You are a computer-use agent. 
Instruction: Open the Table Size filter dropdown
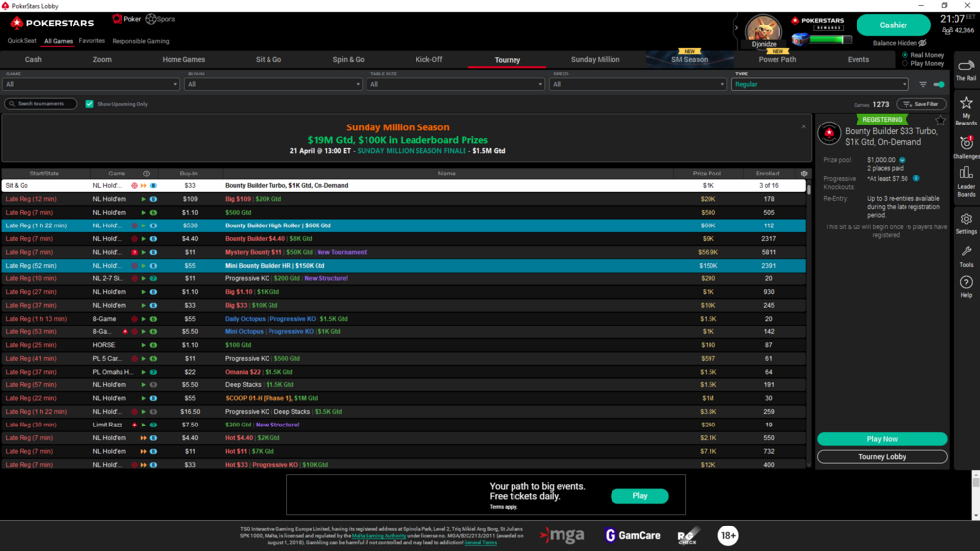coord(456,84)
